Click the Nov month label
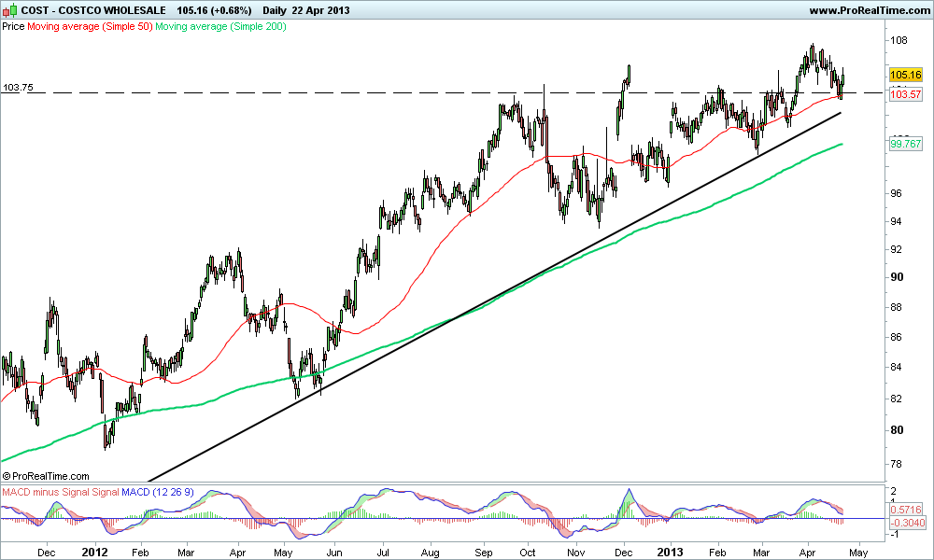The image size is (934, 560). click(x=576, y=553)
